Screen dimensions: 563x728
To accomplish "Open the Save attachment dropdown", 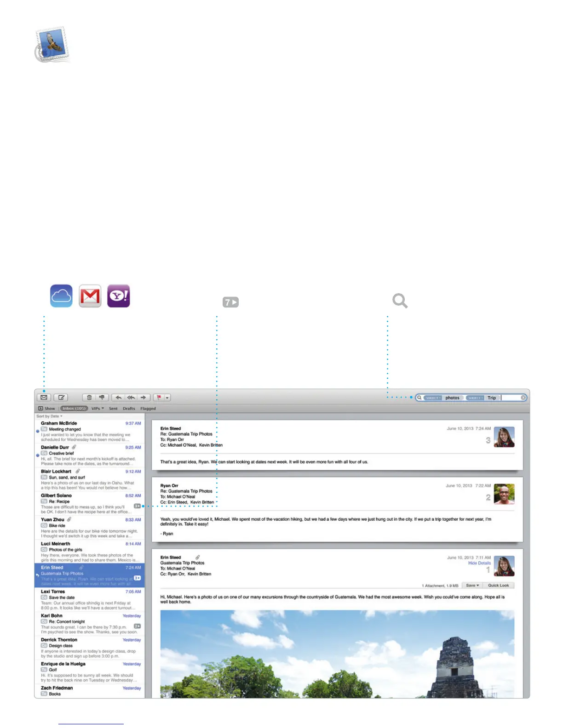I will [x=472, y=585].
